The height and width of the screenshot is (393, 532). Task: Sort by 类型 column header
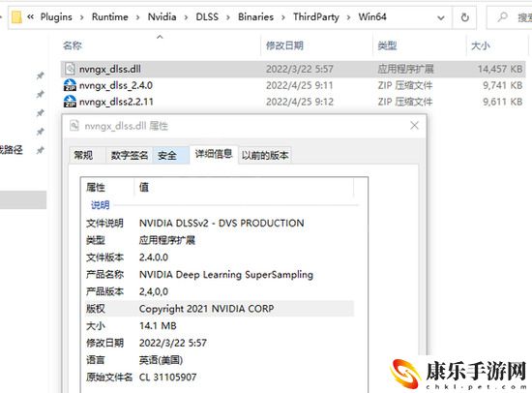pyautogui.click(x=388, y=45)
